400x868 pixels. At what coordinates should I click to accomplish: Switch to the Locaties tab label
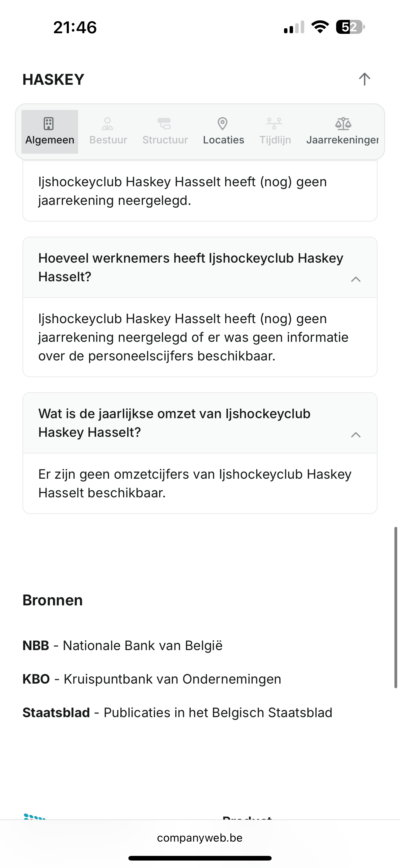pyautogui.click(x=224, y=140)
